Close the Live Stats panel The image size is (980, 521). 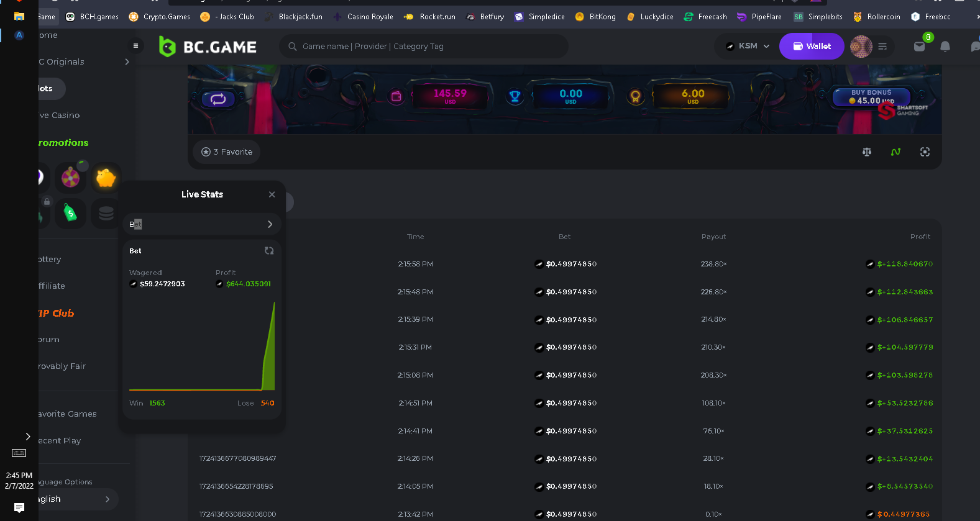point(272,194)
